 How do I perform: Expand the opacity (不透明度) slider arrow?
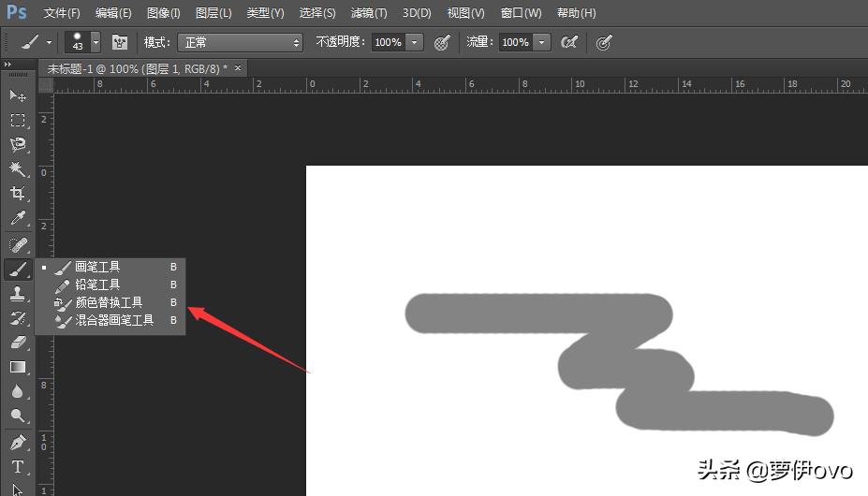coord(415,42)
